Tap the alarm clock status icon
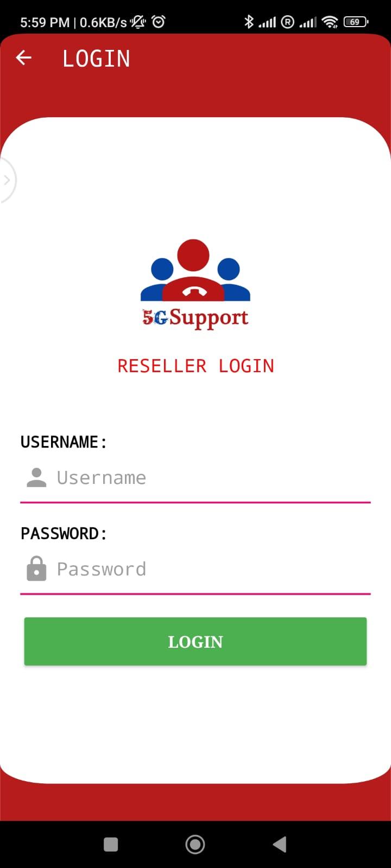This screenshot has height=868, width=391. click(x=159, y=22)
